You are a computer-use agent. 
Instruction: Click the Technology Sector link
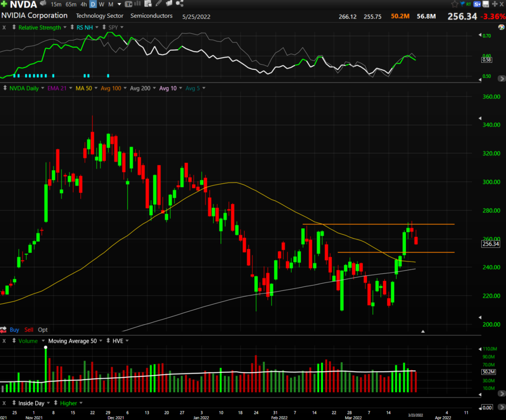(100, 16)
